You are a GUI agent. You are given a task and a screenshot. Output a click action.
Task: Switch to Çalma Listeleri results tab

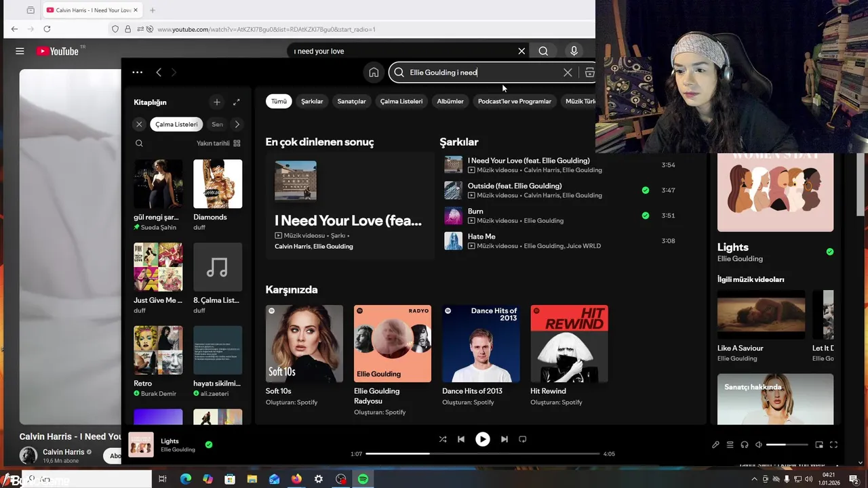[x=401, y=101]
